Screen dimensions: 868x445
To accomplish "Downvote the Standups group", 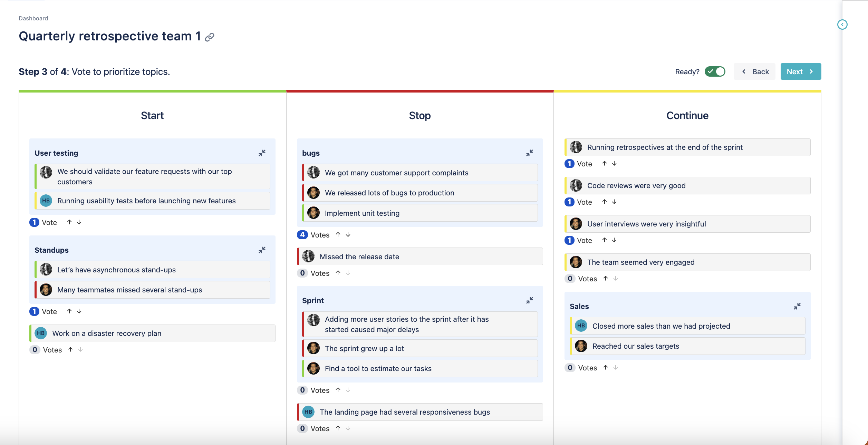I will point(79,311).
